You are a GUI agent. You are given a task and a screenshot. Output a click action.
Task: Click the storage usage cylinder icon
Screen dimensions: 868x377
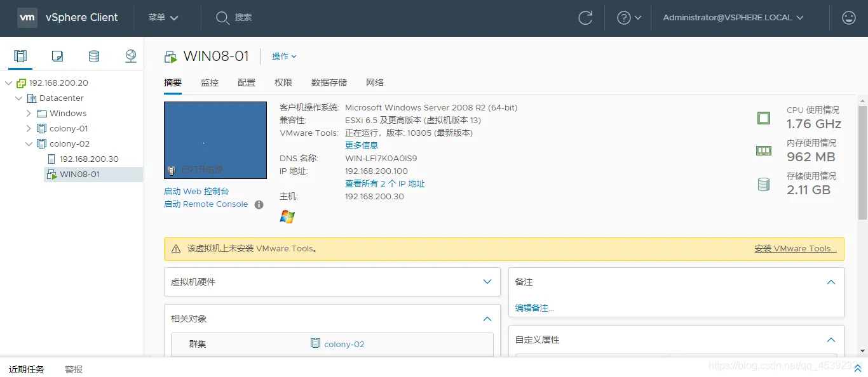tap(763, 184)
